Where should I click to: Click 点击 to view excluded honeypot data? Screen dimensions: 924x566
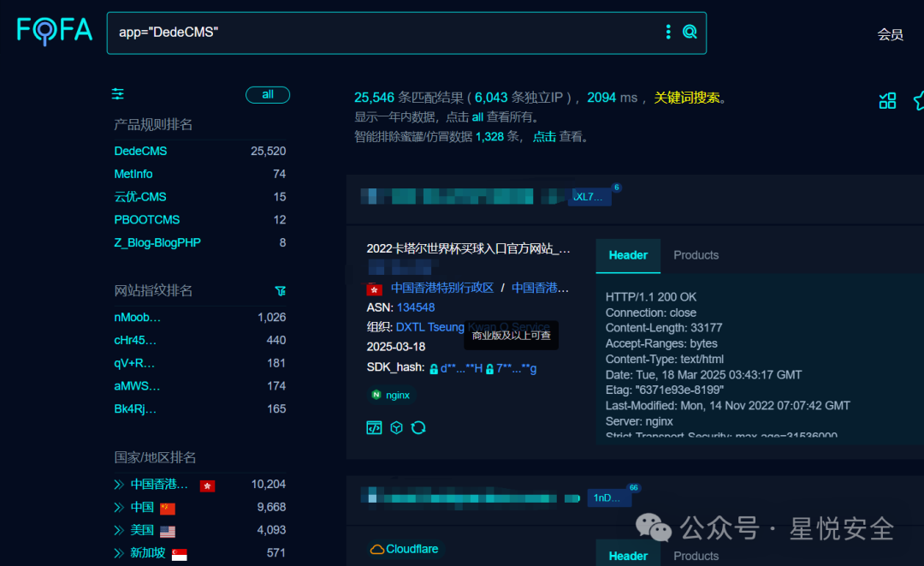[x=544, y=137]
